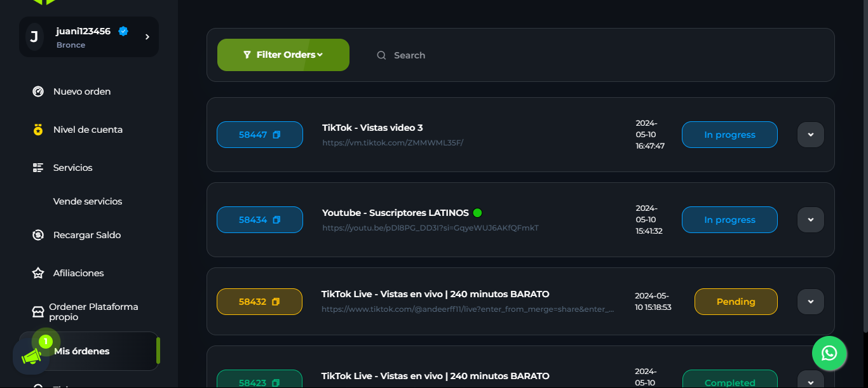
Task: Click the megaphone announcements icon
Action: tap(31, 358)
